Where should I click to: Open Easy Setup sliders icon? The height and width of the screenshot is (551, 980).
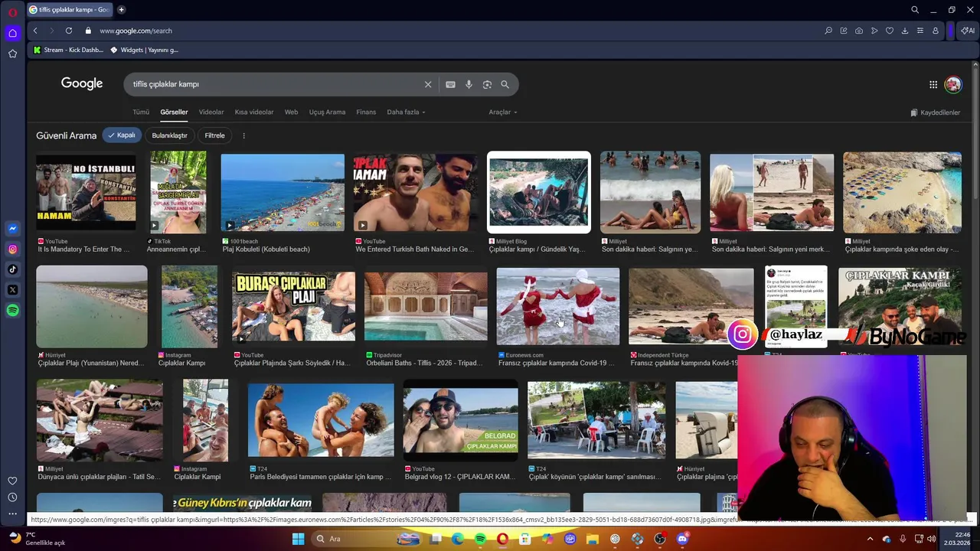pos(920,31)
